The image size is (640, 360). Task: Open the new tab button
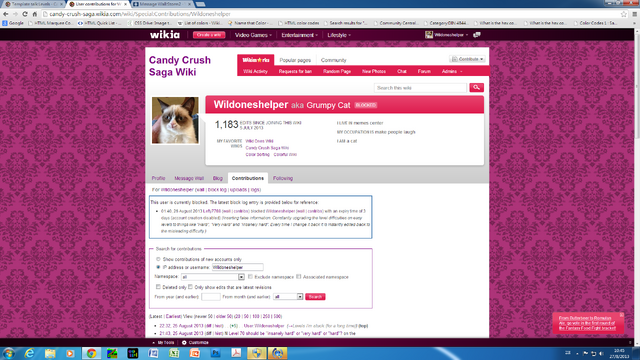(200, 4)
